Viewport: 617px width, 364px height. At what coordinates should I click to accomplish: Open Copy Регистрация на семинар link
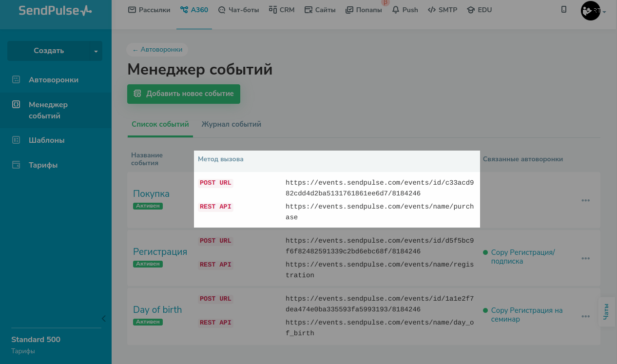click(x=527, y=315)
